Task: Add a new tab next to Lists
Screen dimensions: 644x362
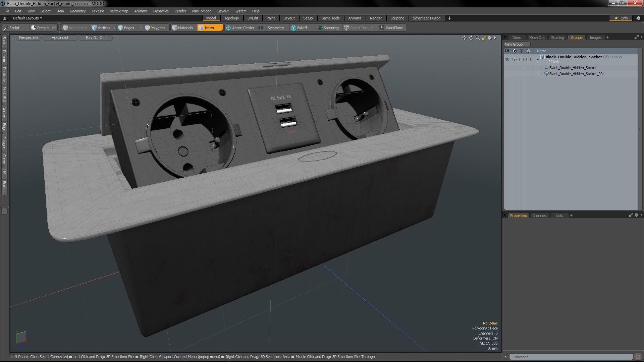Action: 571,216
